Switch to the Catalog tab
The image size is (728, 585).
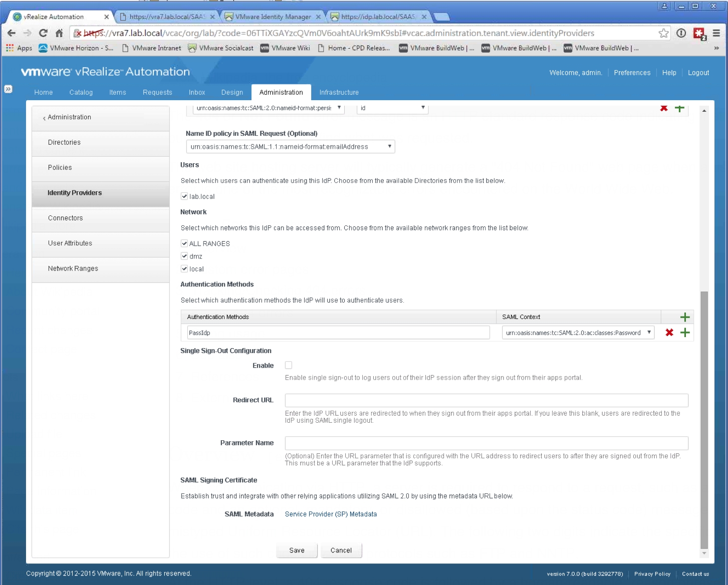click(81, 93)
